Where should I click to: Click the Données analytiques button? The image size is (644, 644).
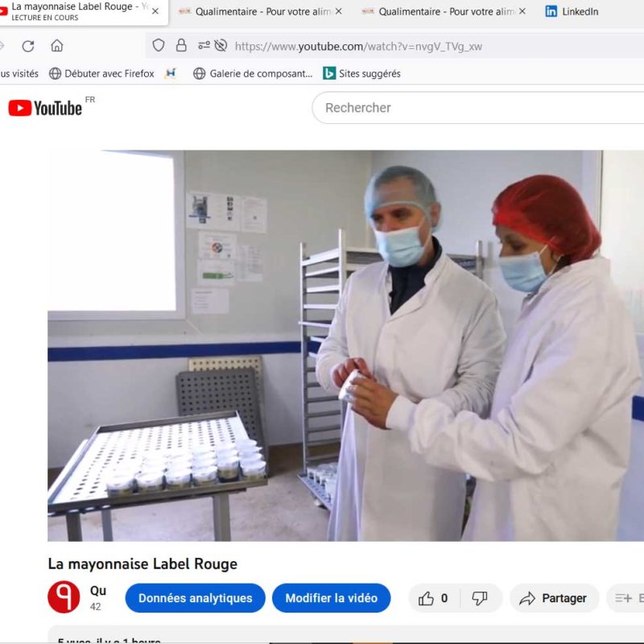click(195, 598)
